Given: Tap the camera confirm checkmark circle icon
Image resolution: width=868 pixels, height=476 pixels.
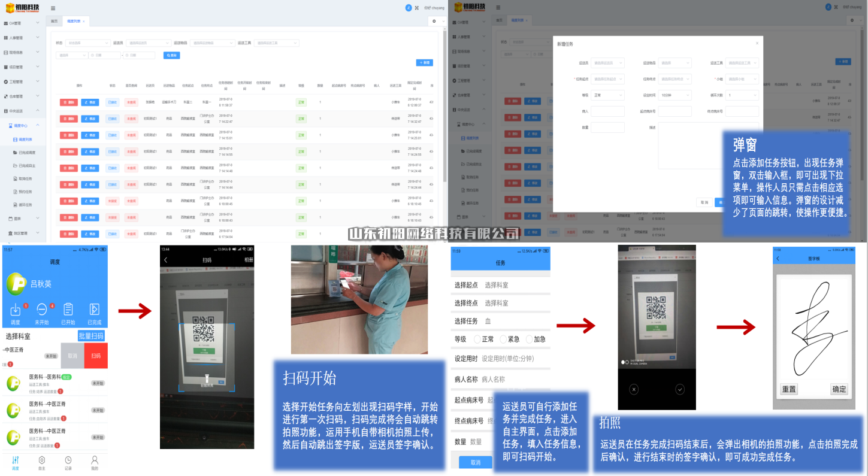Looking at the screenshot, I should click(680, 389).
